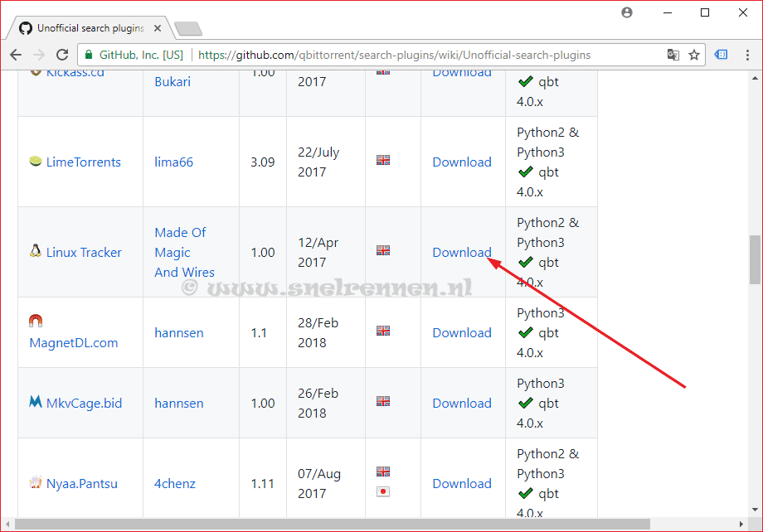Viewport: 763px width, 532px height.
Task: Bookmark this page with the star icon
Action: [x=694, y=55]
